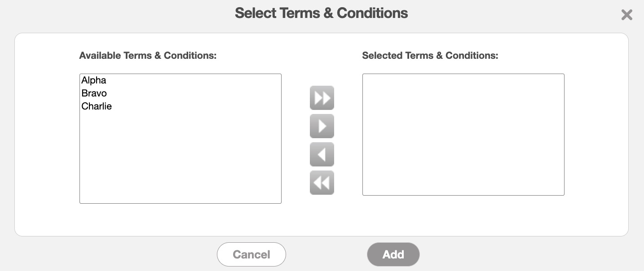Choose Charlie from available terms

97,106
